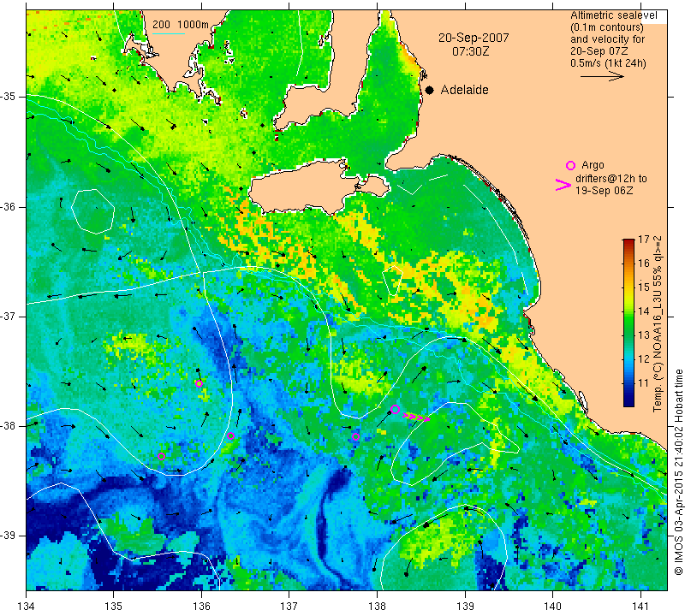Viewport: 685px width, 616px height.
Task: Click the color bar tick label 16
Action: pos(644,264)
